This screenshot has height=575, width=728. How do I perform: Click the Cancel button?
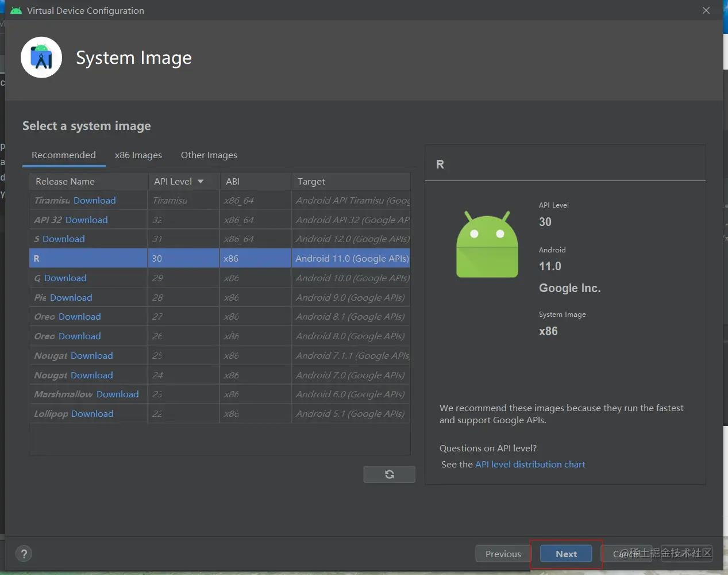626,554
